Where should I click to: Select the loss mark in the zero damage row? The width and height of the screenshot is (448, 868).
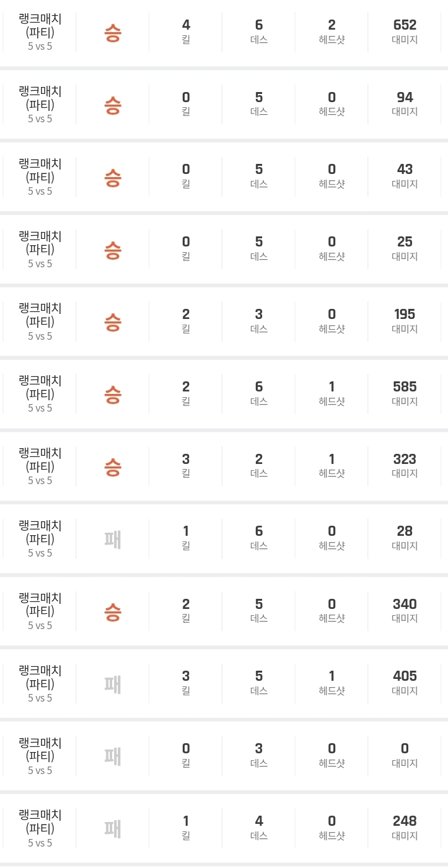(x=112, y=756)
